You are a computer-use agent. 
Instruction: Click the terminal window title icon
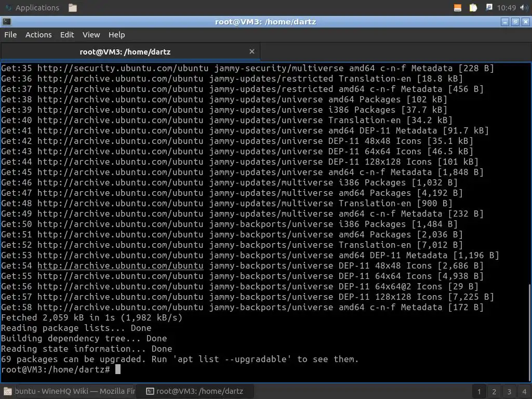click(6, 22)
